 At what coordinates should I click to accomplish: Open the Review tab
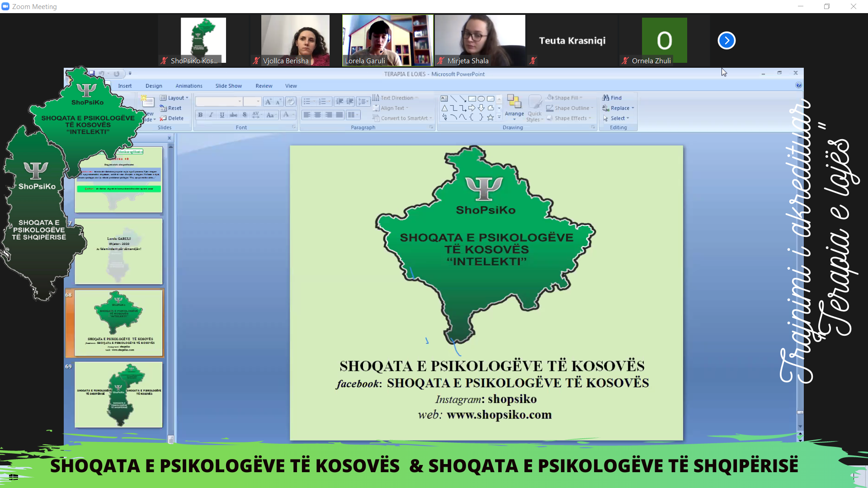(x=264, y=86)
